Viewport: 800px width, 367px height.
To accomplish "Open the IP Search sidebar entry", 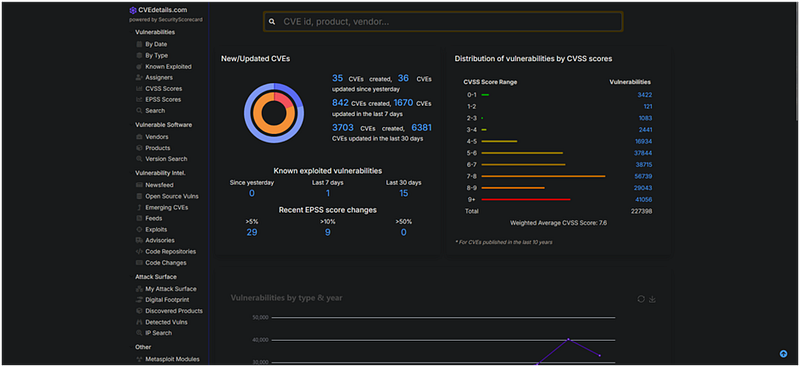I will point(159,333).
